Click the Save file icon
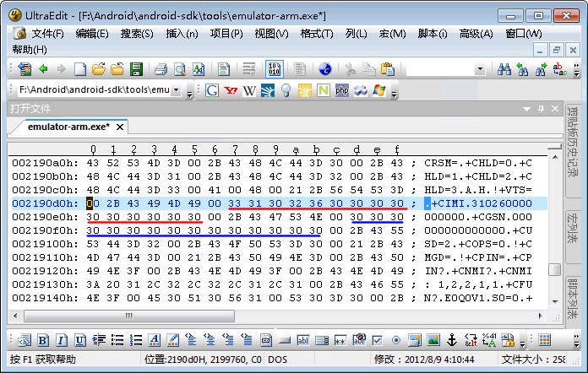 click(135, 69)
